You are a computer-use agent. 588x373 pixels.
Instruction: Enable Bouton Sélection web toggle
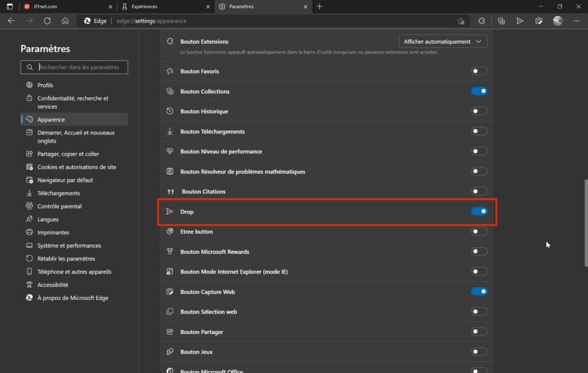click(479, 312)
